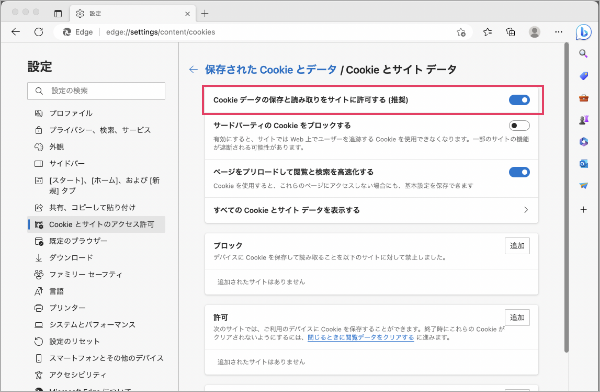This screenshot has width=600, height=392.
Task: Expand すべての Cookie とサイト データを表示する chevron
Action: [x=526, y=210]
